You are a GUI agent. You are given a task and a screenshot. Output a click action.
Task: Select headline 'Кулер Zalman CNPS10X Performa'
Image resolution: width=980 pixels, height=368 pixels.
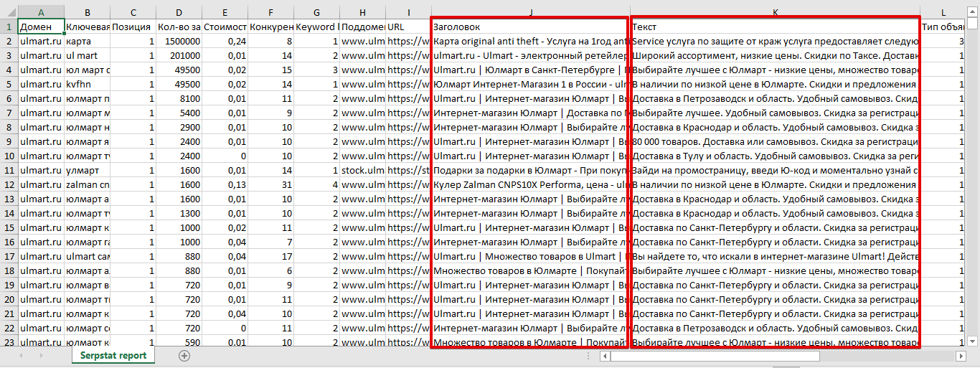[531, 184]
